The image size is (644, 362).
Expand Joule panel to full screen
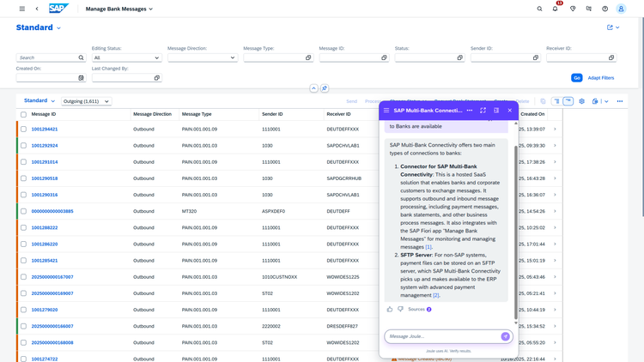point(483,111)
